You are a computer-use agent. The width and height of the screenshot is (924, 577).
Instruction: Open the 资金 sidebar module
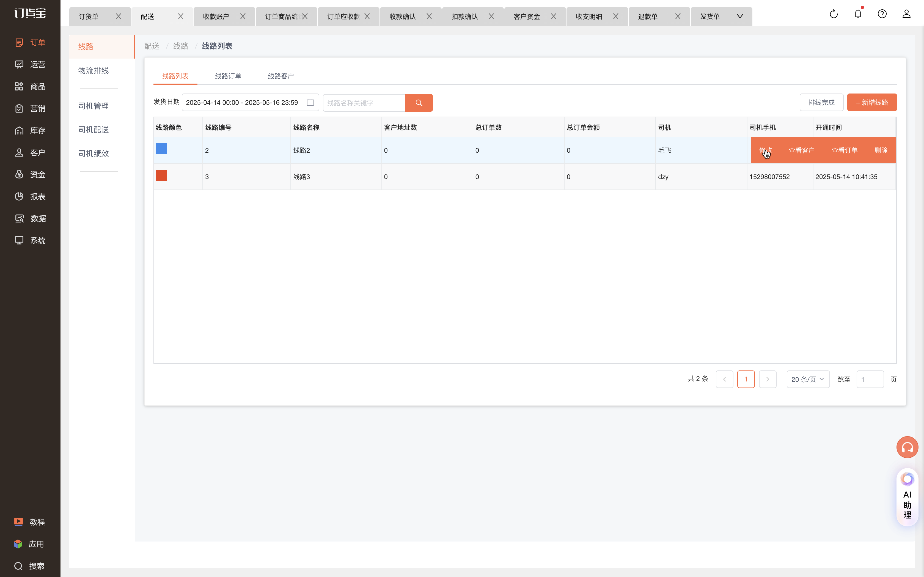tap(30, 174)
